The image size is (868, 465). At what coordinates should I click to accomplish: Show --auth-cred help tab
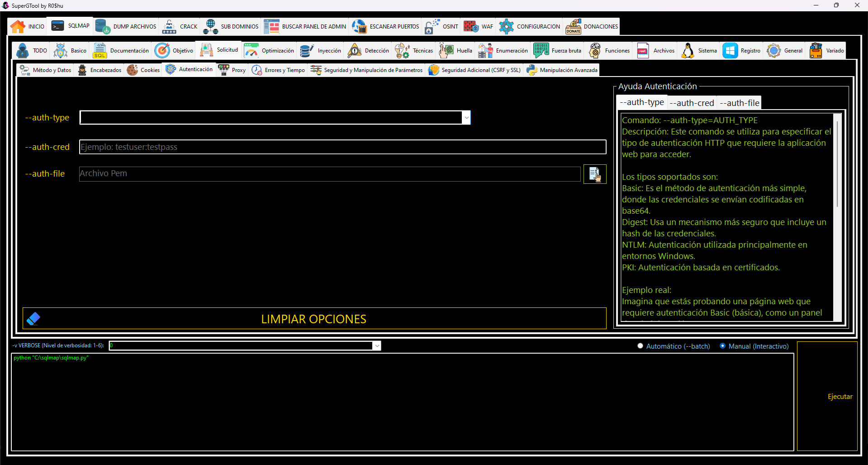(692, 103)
